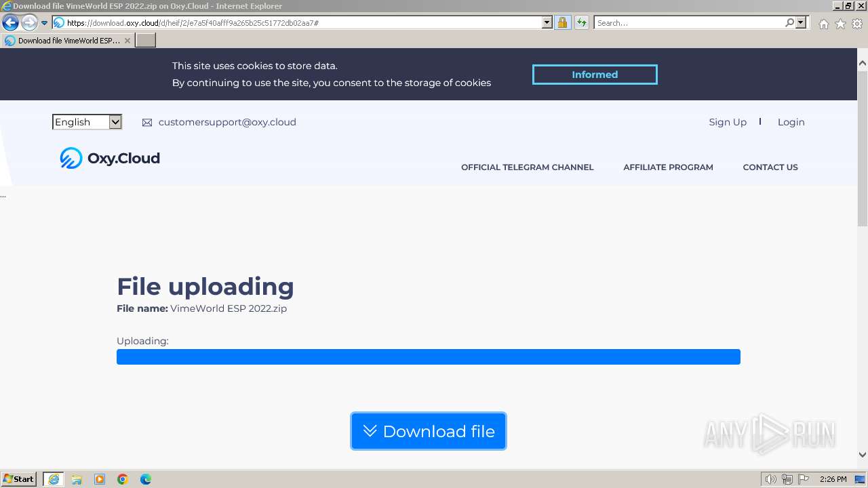This screenshot has height=488, width=868.
Task: Open the volume speaker tray icon
Action: tap(771, 479)
